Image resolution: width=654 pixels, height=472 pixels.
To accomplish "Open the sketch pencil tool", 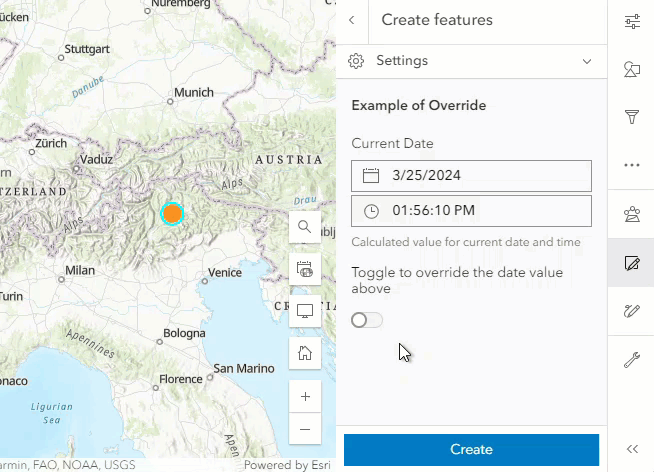I will coord(631,311).
